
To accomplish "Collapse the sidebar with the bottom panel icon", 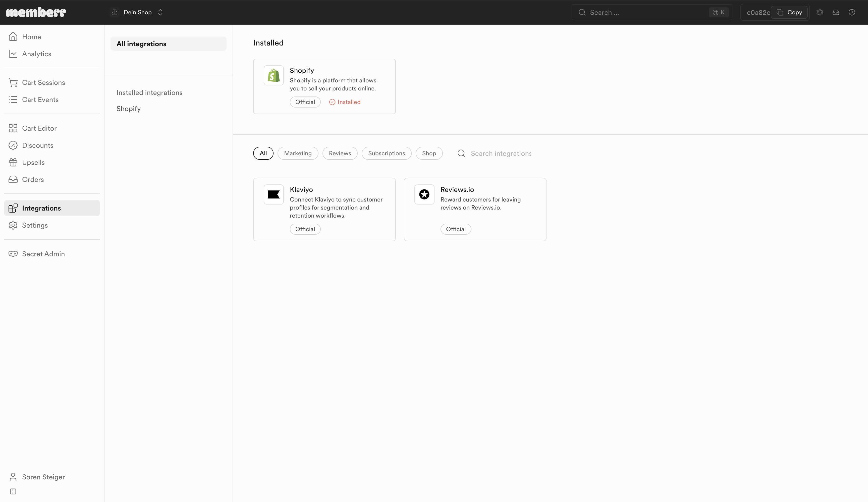I will (13, 491).
